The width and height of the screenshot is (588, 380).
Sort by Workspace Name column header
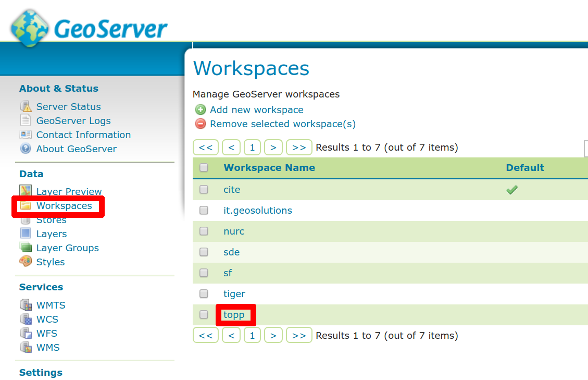269,168
